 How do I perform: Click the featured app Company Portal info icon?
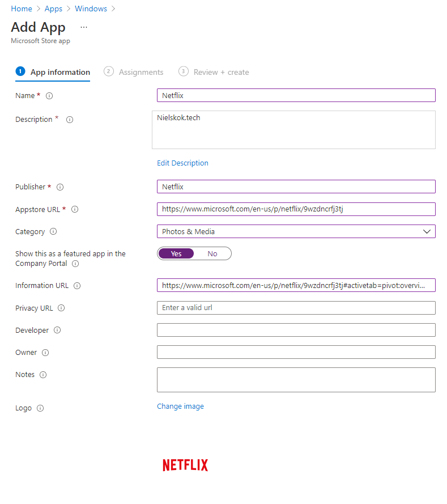(x=75, y=264)
